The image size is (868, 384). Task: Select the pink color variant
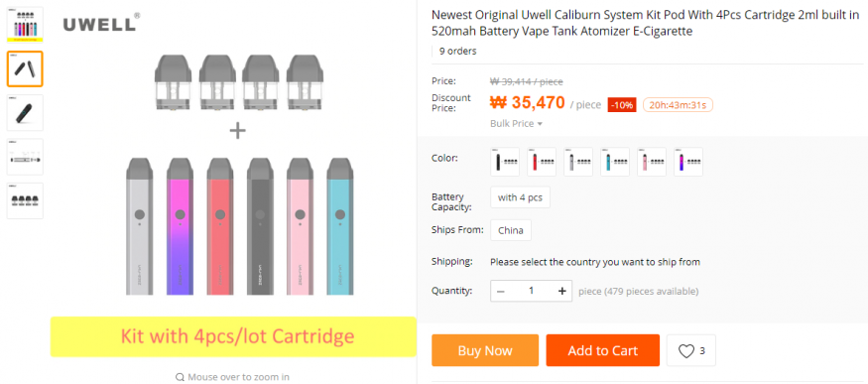tap(652, 162)
